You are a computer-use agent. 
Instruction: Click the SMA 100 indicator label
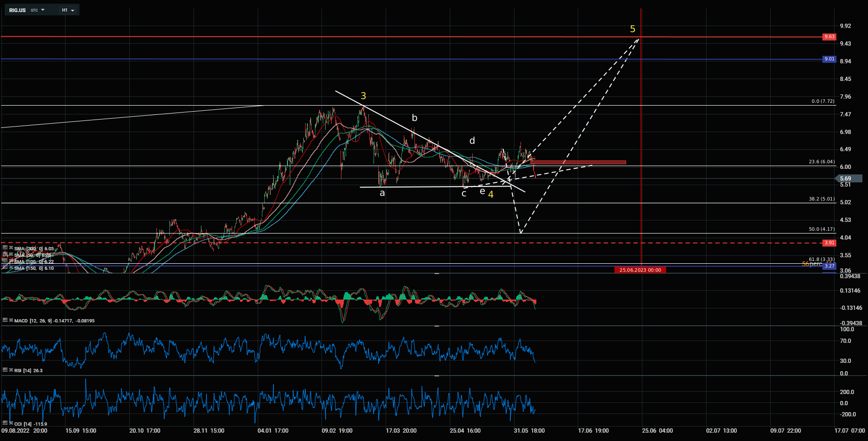coord(33,262)
